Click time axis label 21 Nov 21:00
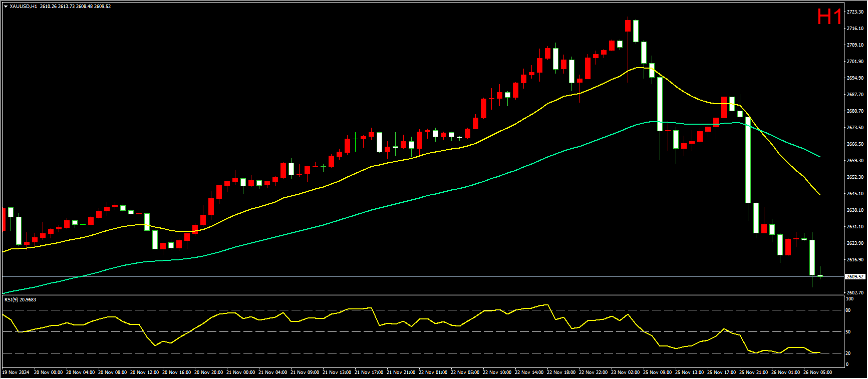The image size is (868, 379). click(x=401, y=372)
